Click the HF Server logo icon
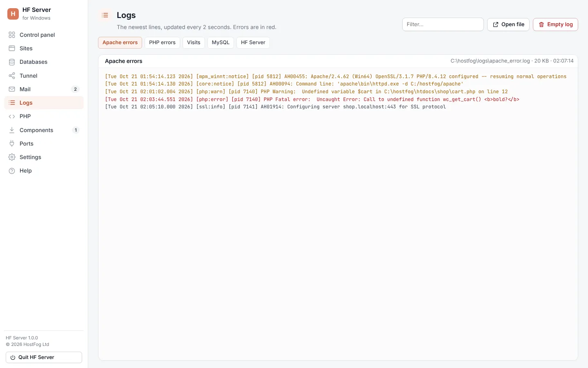The height and width of the screenshot is (368, 588). point(13,14)
